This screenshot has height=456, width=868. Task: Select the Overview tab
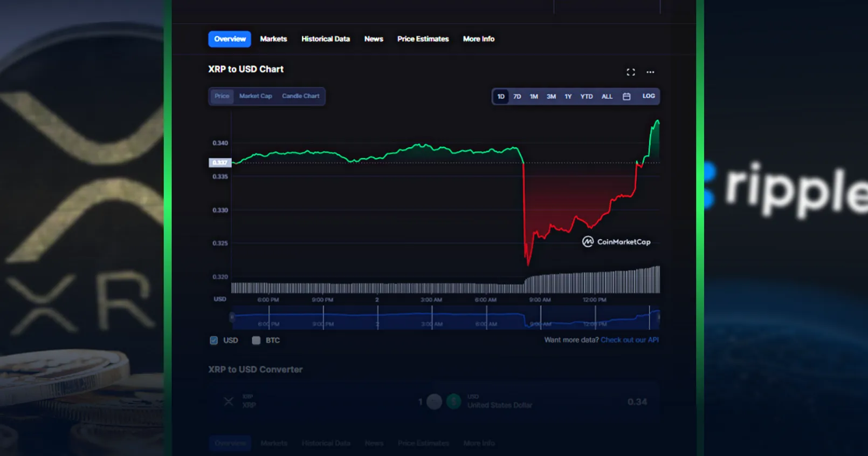click(230, 39)
